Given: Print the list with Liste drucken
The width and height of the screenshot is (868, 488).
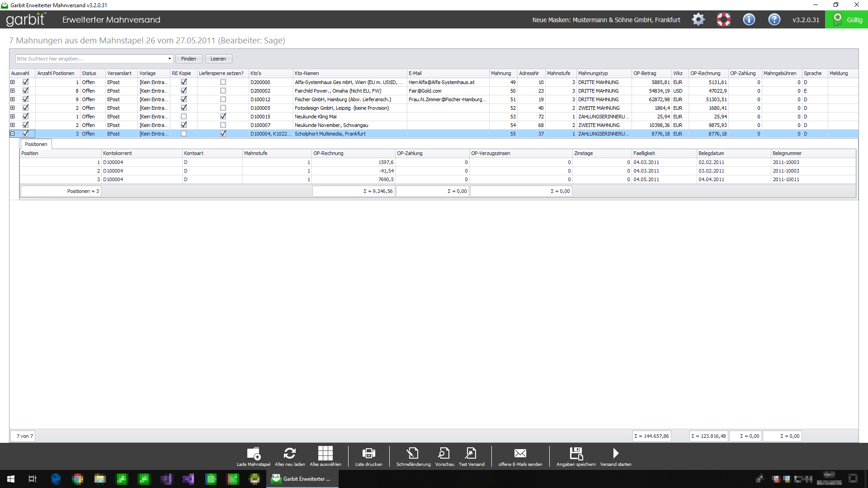Looking at the screenshot, I should (x=368, y=453).
